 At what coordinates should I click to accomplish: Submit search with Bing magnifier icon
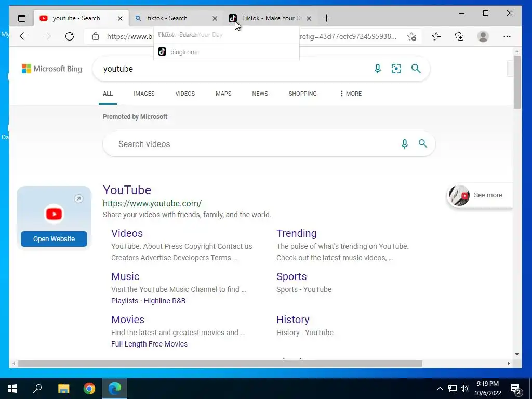416,69
